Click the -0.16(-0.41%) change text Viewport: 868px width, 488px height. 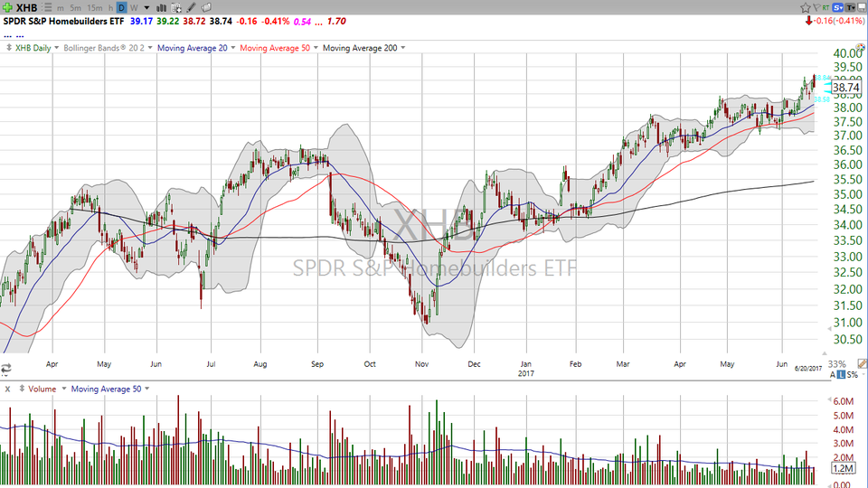[x=839, y=21]
